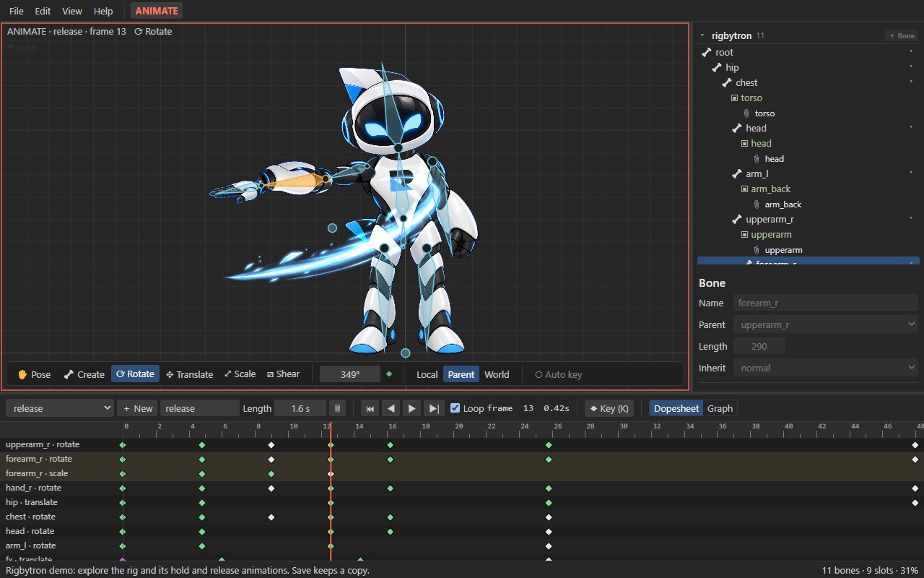Click the + New animation button
This screenshot has height=578, width=924.
(137, 408)
